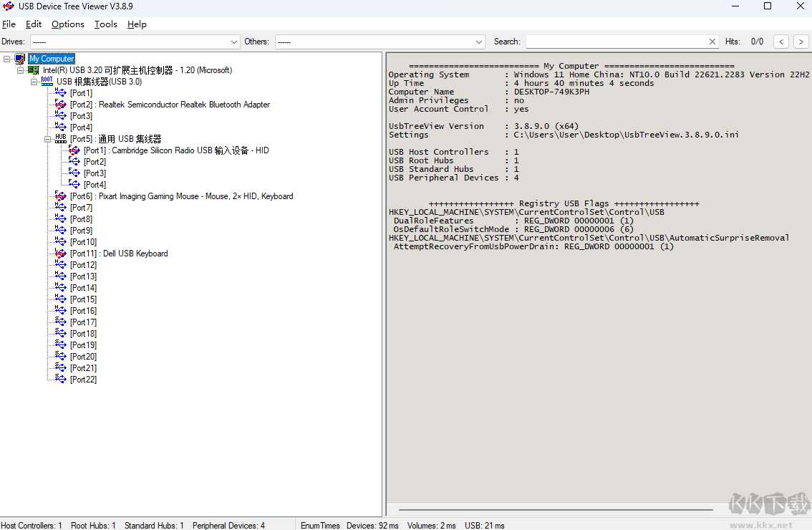Select the Port22 tree item

(84, 379)
